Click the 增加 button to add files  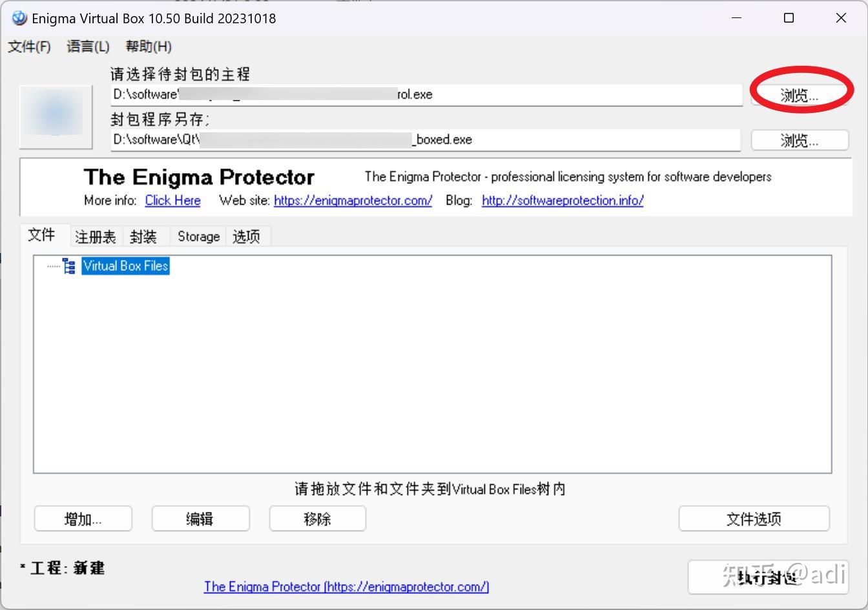(x=83, y=518)
